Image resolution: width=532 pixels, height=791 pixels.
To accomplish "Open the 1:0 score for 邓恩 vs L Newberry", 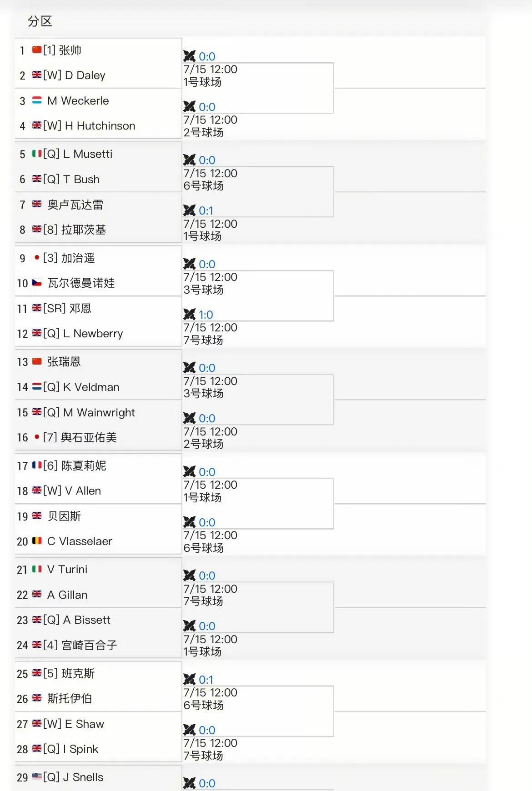I will click(206, 315).
